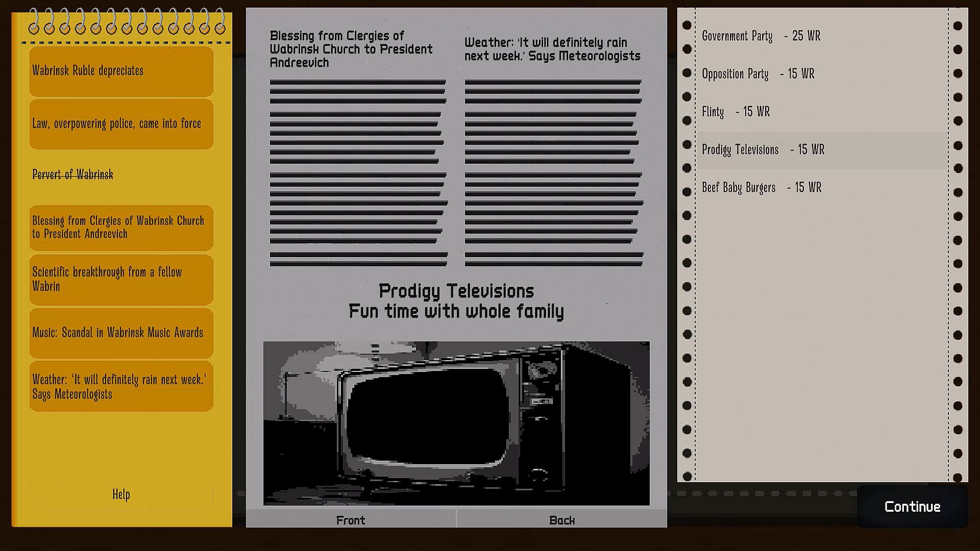This screenshot has height=551, width=980.
Task: Choose the Opposition Party 15 WR ad
Action: pyautogui.click(x=758, y=74)
